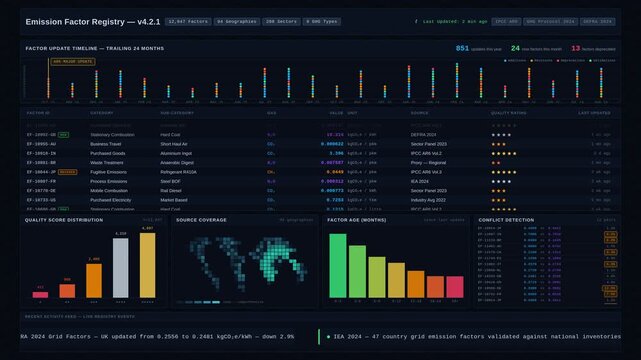Toggle the Additions legend entry

tap(515, 60)
